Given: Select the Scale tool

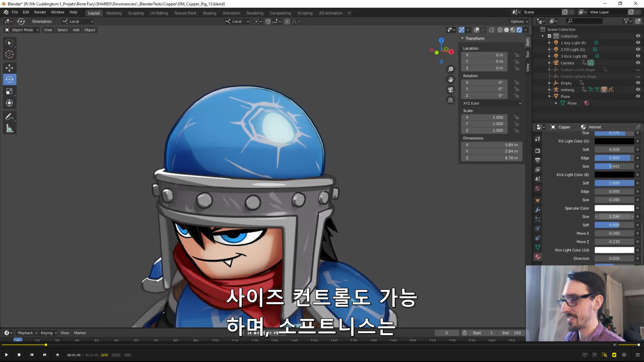Looking at the screenshot, I should tap(9, 92).
